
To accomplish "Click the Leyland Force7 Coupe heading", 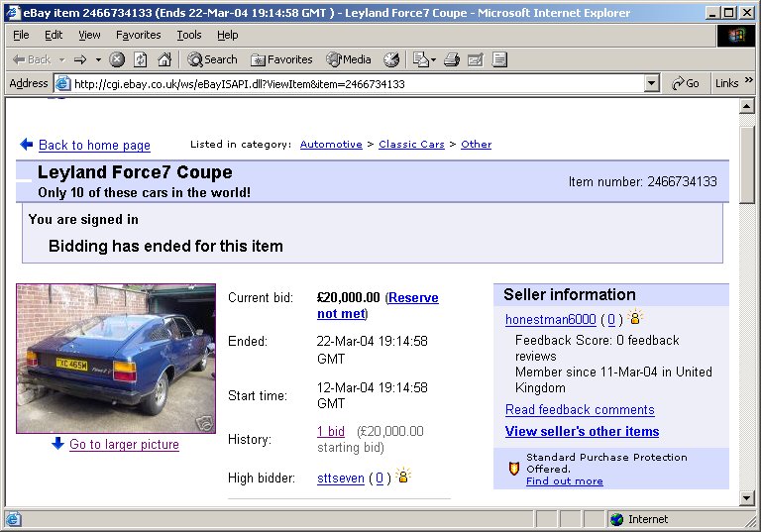I will [x=135, y=172].
